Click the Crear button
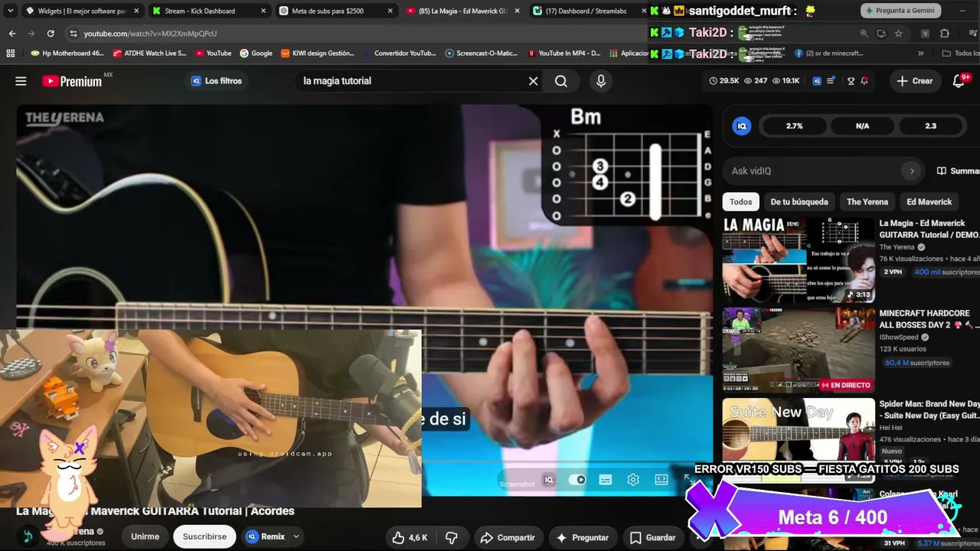This screenshot has width=980, height=551. 915,81
